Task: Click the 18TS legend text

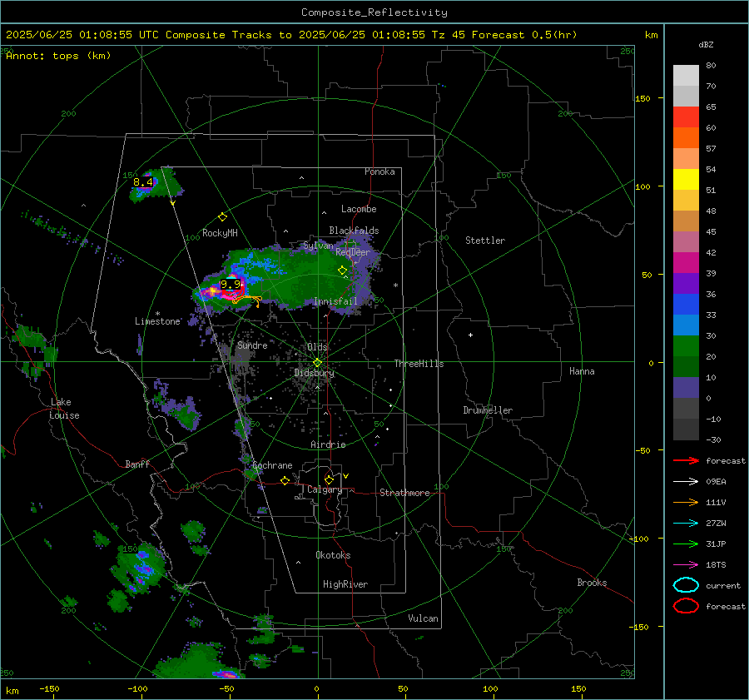Action: [716, 565]
